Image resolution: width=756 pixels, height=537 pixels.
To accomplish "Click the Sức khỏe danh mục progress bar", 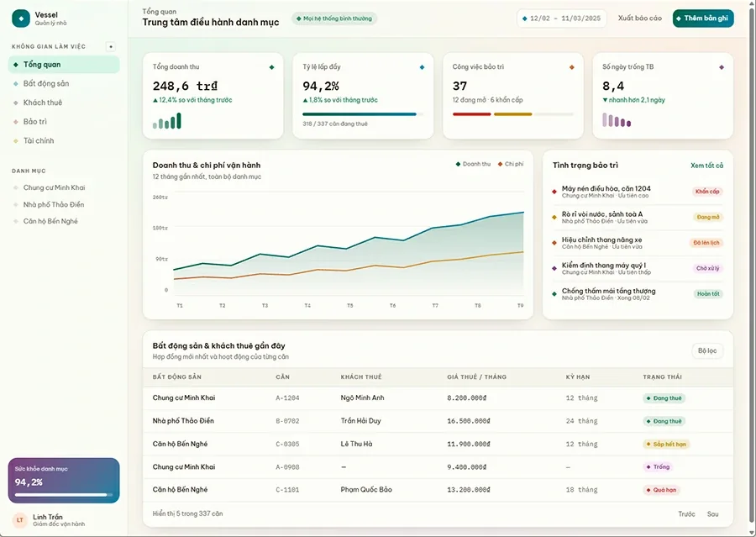I will [x=64, y=494].
